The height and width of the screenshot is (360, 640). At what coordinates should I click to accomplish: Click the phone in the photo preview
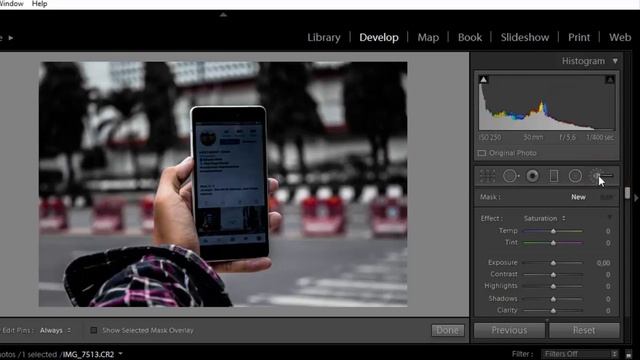click(x=229, y=183)
